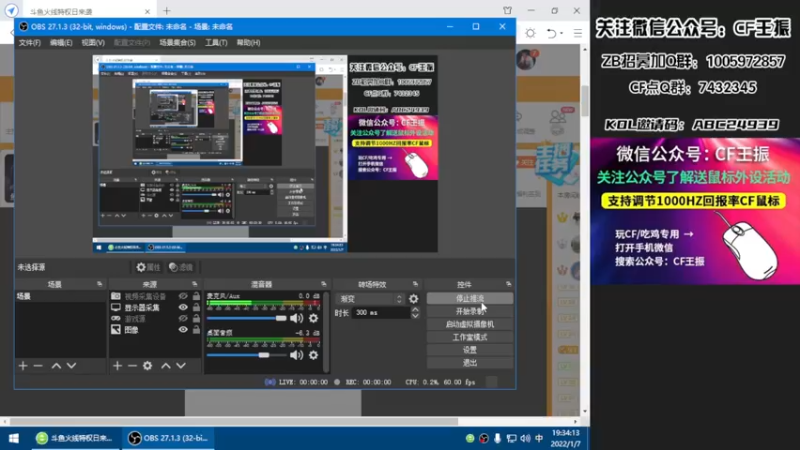Open the 渐变 transition dropdown
The height and width of the screenshot is (450, 800).
pos(370,299)
